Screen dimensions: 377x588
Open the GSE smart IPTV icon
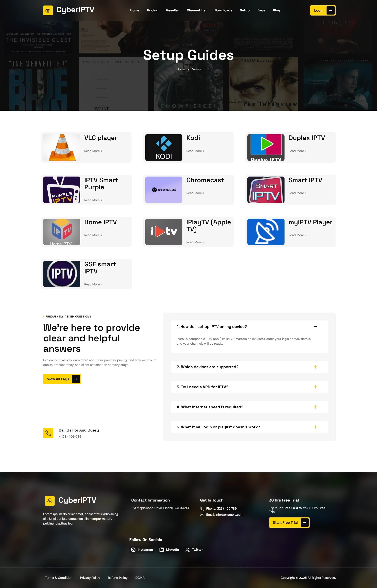click(61, 273)
